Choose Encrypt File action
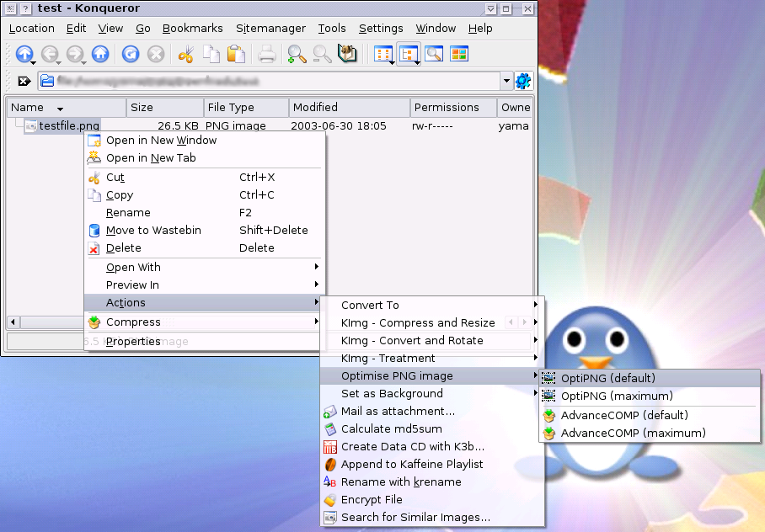This screenshot has height=532, width=765. tap(431, 500)
